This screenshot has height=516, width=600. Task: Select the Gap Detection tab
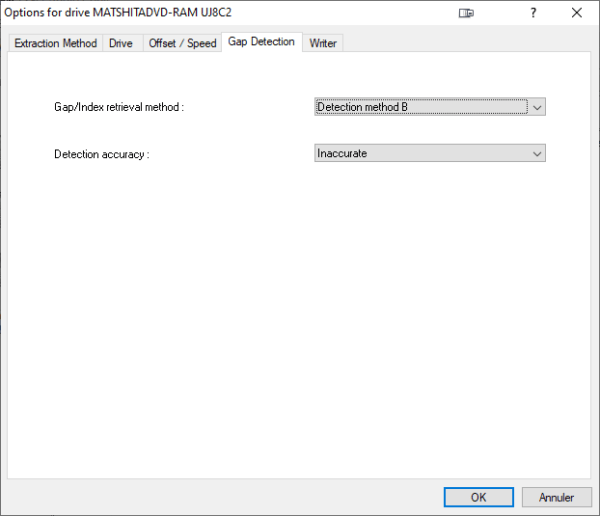pyautogui.click(x=262, y=42)
